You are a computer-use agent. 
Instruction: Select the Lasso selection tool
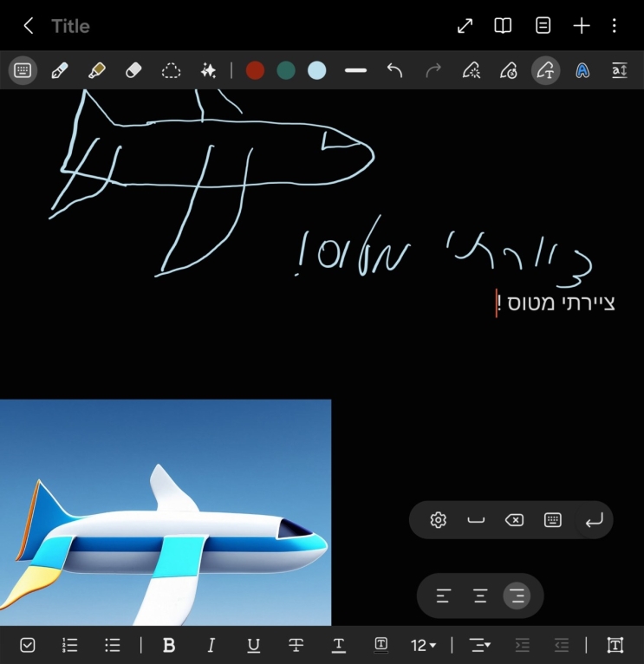click(171, 70)
